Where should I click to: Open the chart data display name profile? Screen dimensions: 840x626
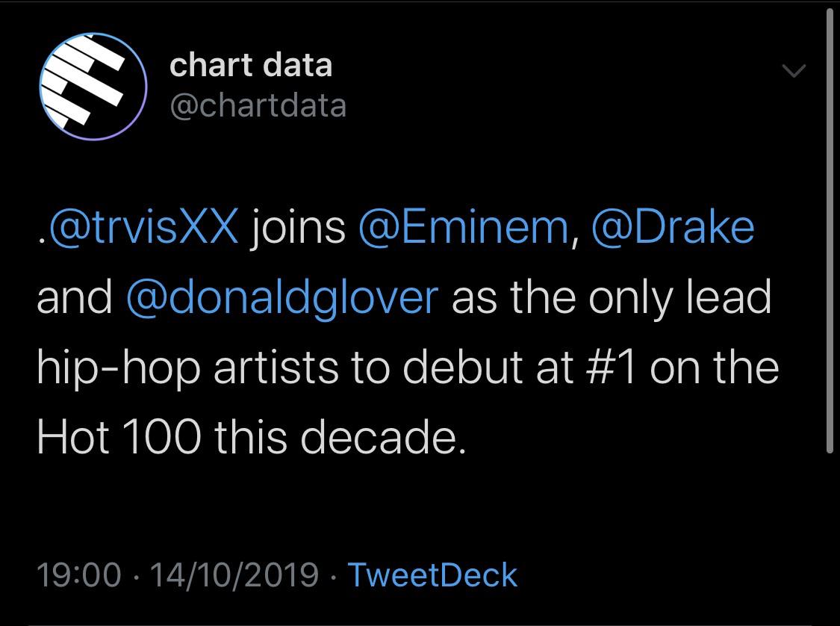(250, 65)
